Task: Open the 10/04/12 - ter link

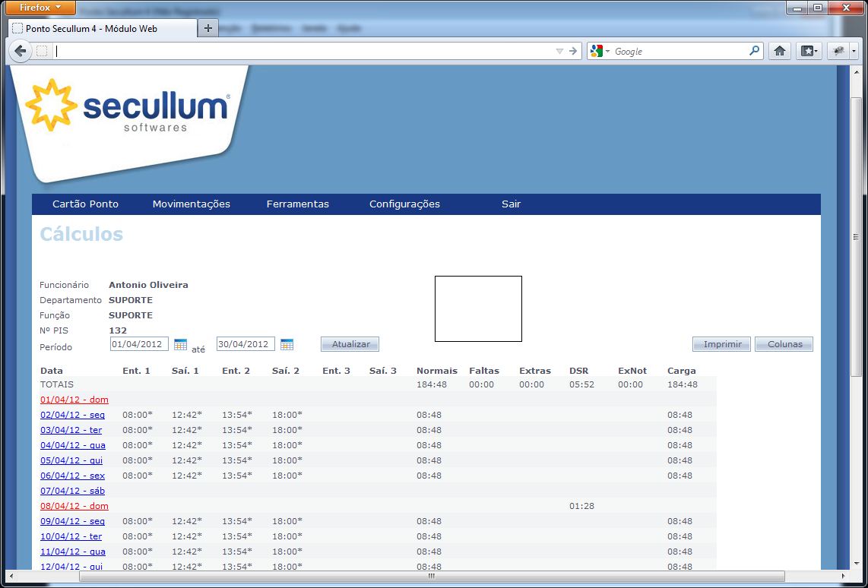Action: pos(71,536)
